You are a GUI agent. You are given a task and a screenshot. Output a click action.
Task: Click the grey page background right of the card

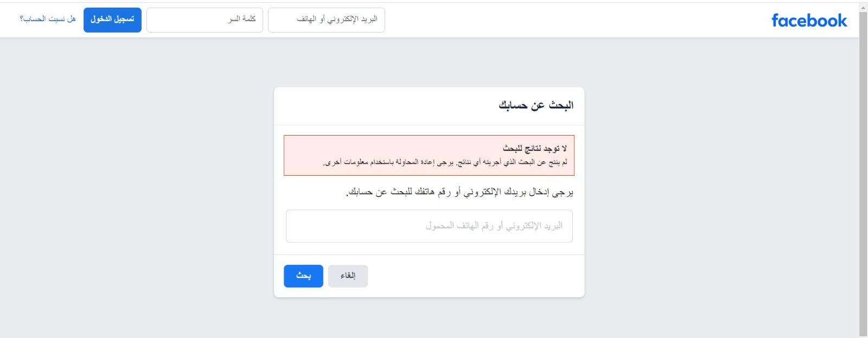click(722, 190)
